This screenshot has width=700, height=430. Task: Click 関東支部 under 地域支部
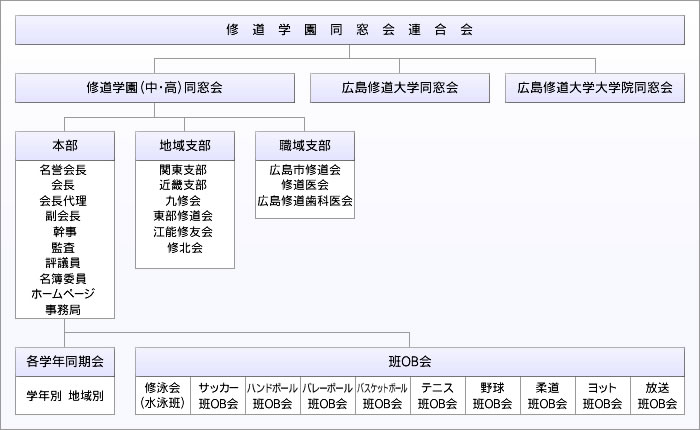(183, 170)
